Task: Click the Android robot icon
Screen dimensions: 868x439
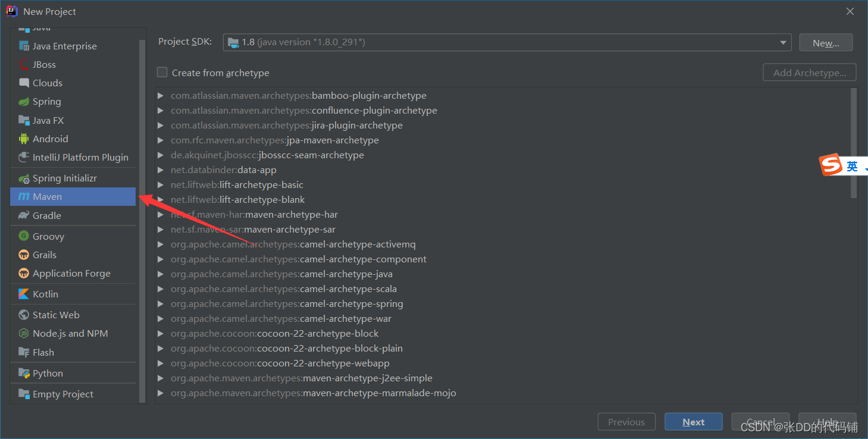Action: point(24,139)
